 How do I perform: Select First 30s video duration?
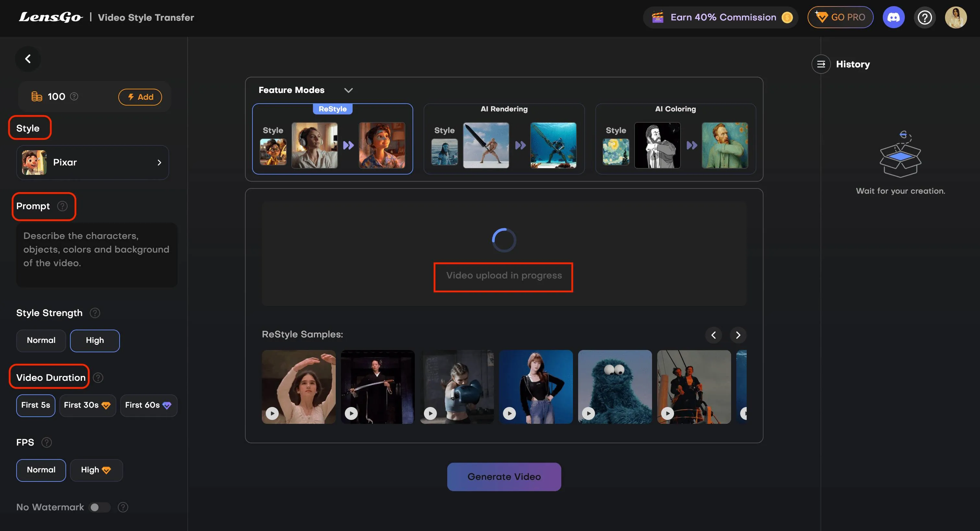87,405
